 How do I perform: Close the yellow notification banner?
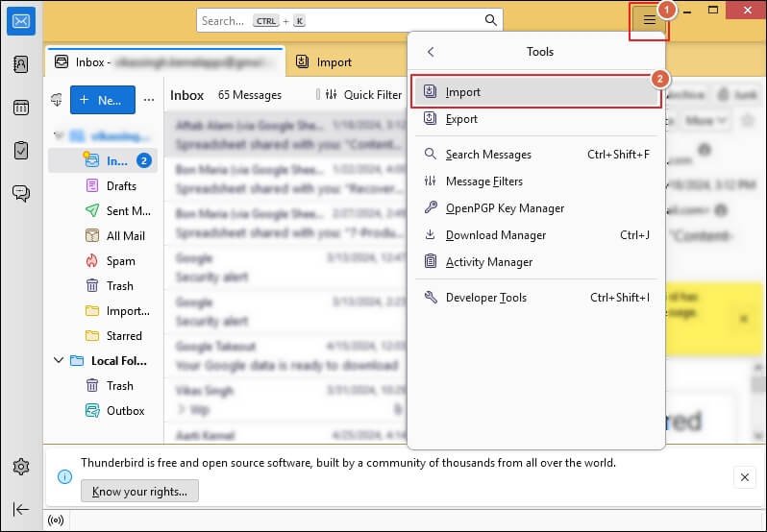click(x=744, y=319)
